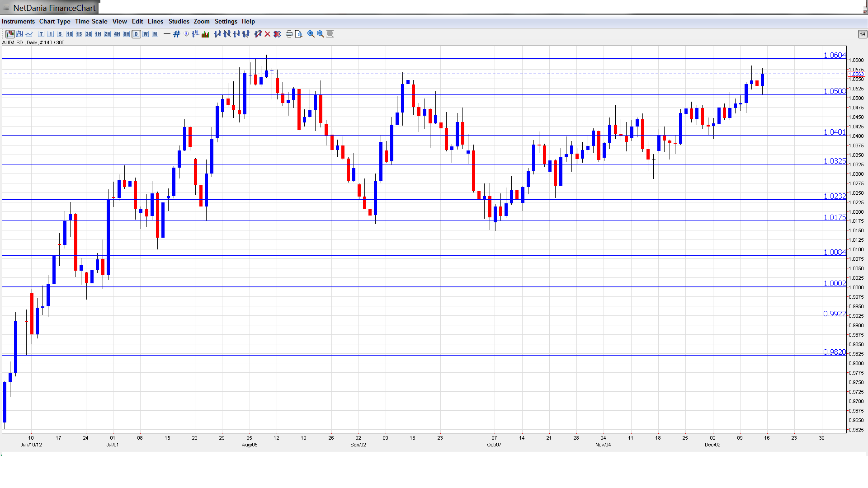868x488 pixels.
Task: Show the volume bars study icon
Action: (x=205, y=34)
